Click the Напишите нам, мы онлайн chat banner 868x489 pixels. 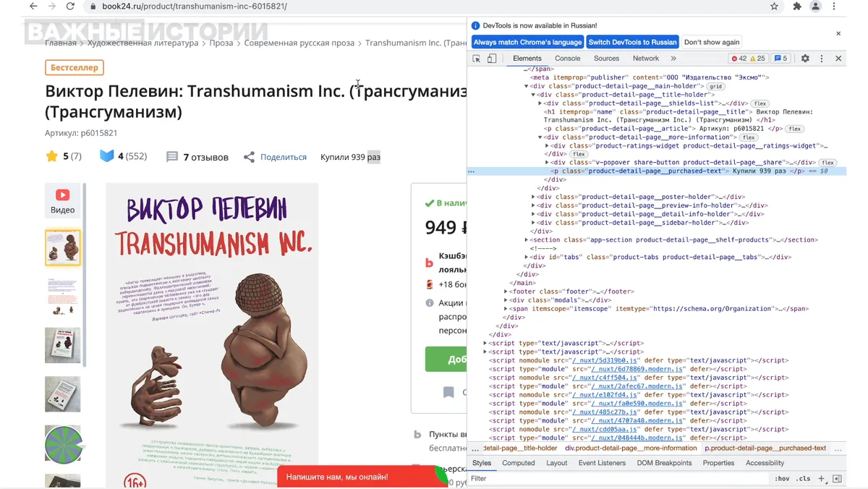tap(362, 477)
